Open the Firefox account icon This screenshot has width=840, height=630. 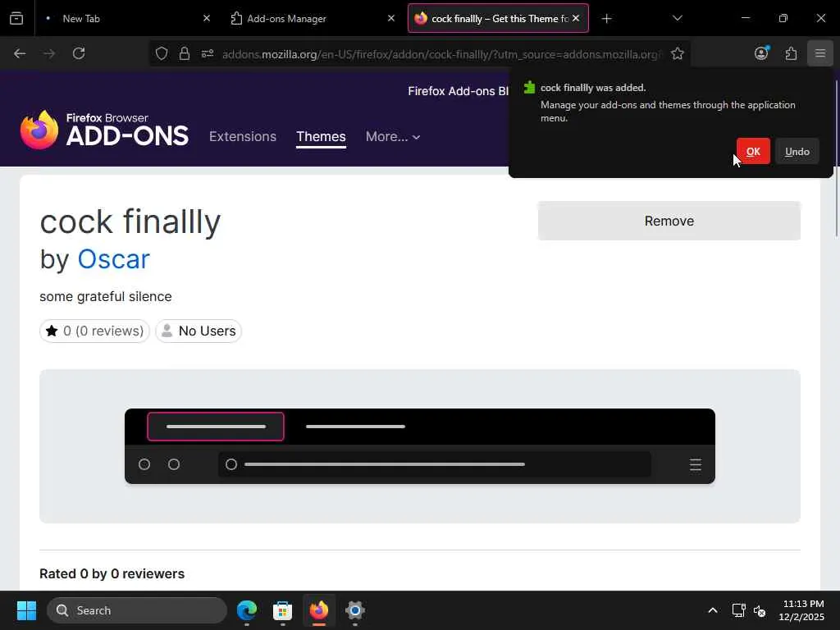[x=761, y=53]
